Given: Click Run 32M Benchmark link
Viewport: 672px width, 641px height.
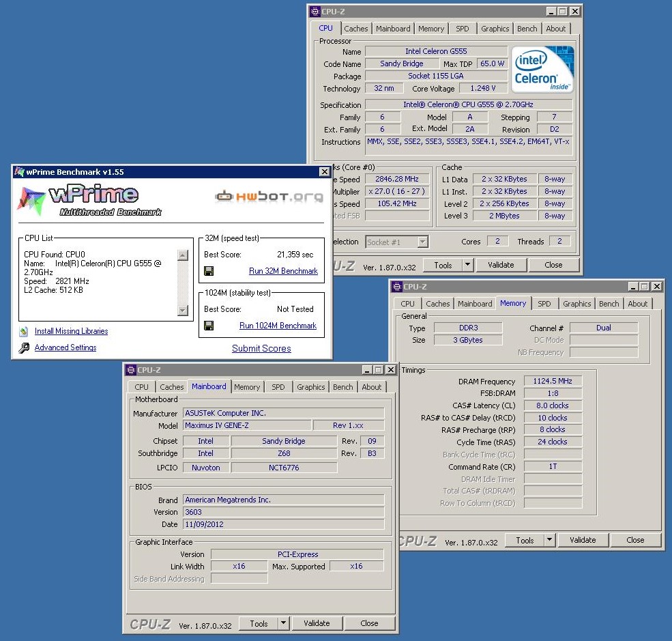Looking at the screenshot, I should tap(283, 271).
